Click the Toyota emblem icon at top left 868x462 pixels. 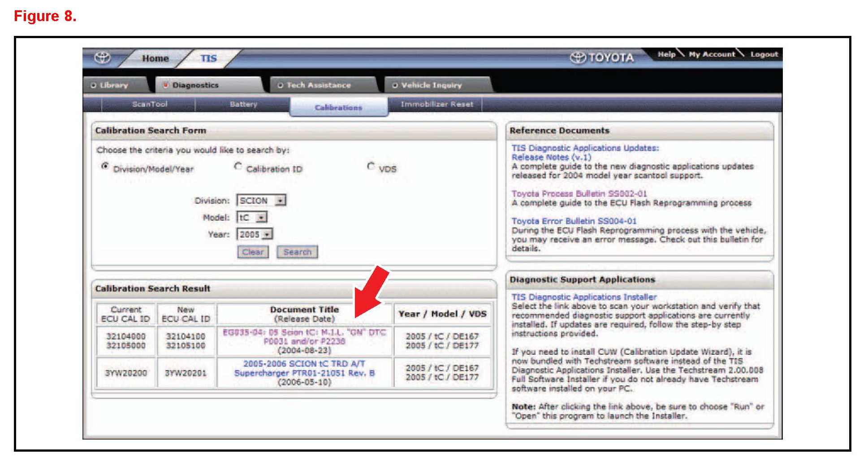(x=103, y=58)
